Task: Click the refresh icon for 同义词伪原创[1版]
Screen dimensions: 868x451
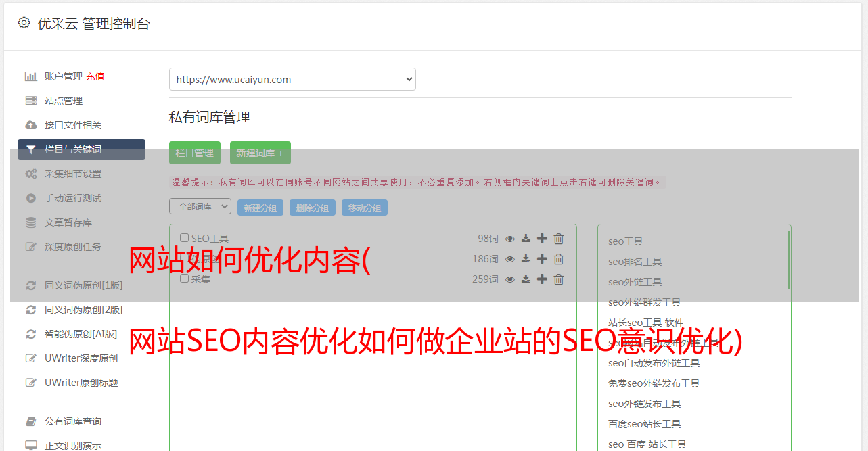Action: [x=31, y=285]
